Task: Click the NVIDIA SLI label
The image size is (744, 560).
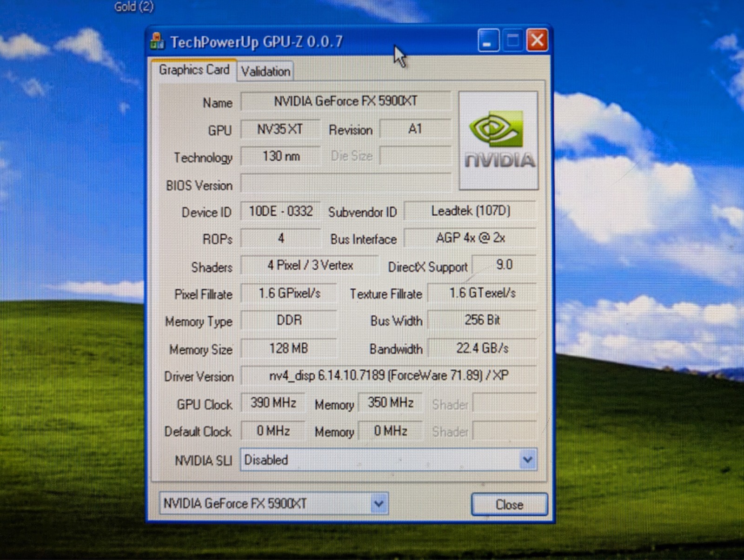Action: (x=203, y=460)
